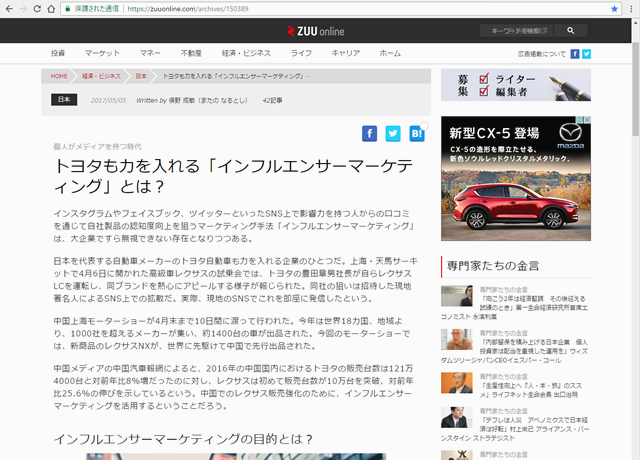Open the Facebook icon in the header navigation

pyautogui.click(x=573, y=53)
